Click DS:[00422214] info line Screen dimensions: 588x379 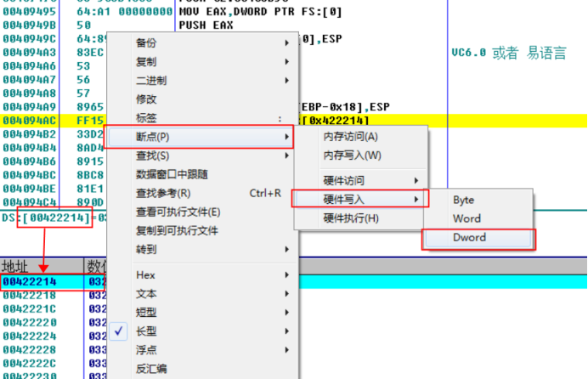[x=54, y=218]
